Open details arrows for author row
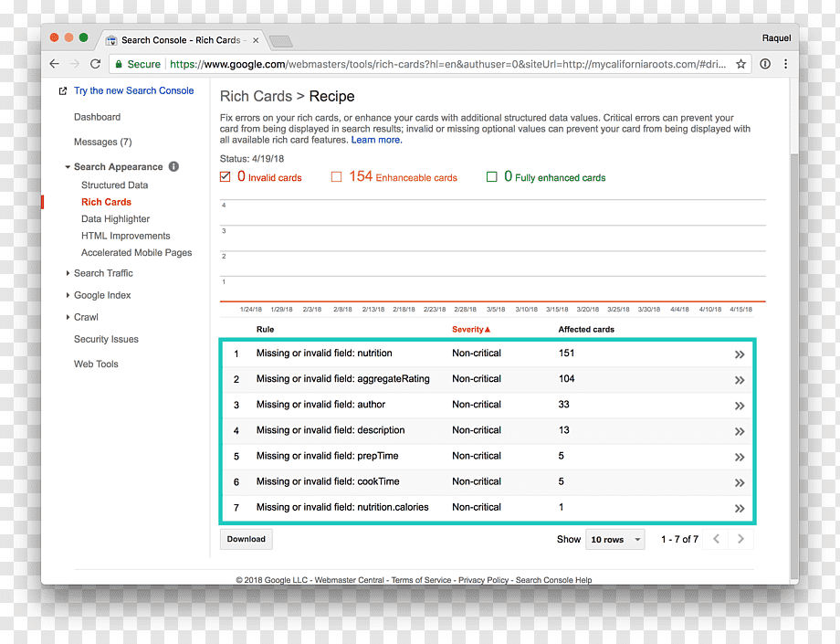The image size is (840, 644). pos(740,406)
